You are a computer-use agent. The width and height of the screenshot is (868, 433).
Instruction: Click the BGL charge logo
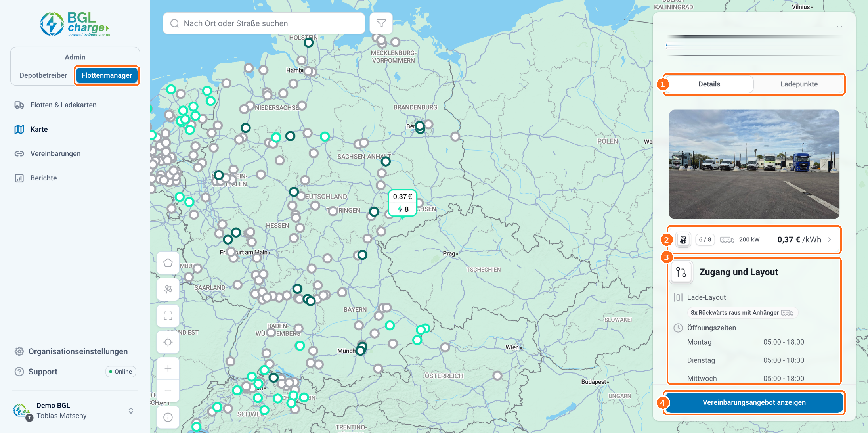(75, 24)
